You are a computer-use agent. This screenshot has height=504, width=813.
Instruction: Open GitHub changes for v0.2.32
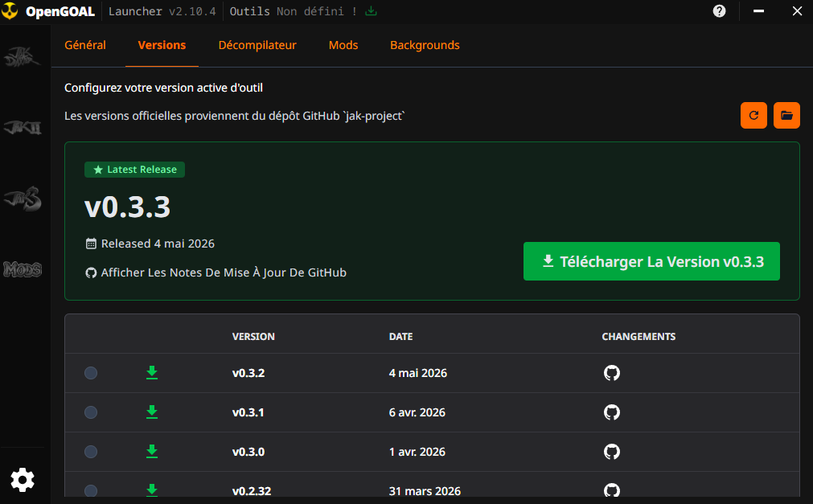point(612,490)
